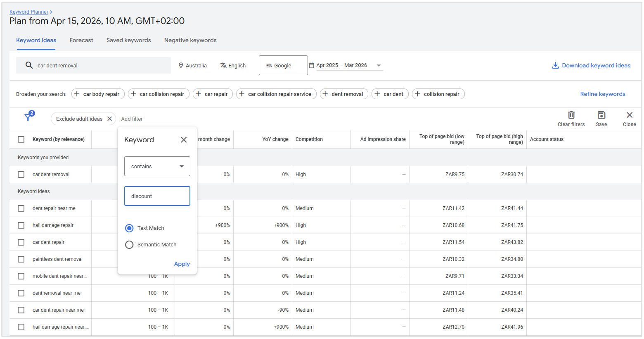Apply the keyword filter
Viewport: 644px width, 339px height.
pos(182,264)
